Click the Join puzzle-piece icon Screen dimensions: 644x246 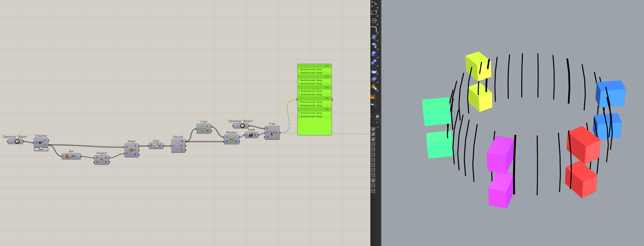[374, 87]
